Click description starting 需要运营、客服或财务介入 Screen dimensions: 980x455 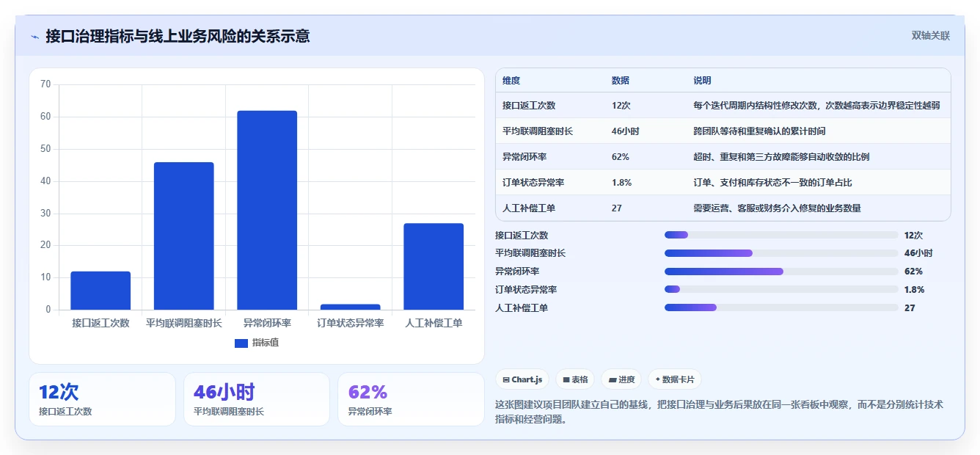point(777,208)
